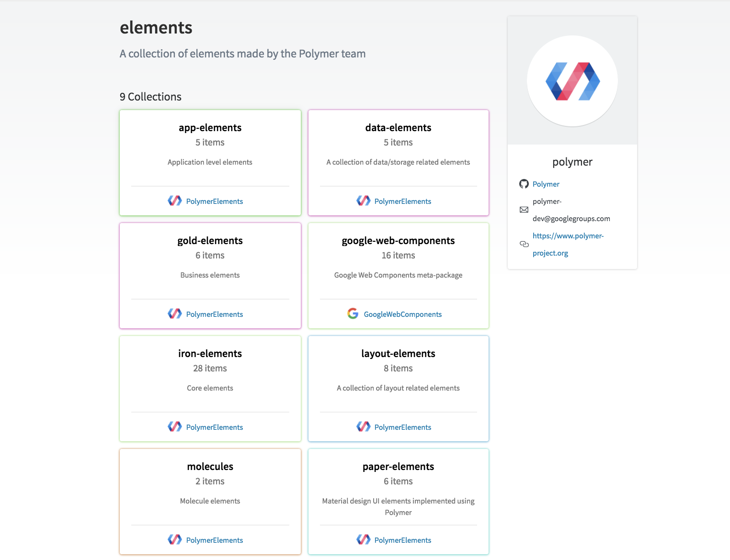Open the Polymer GitHub profile link
The height and width of the screenshot is (560, 730).
pos(546,184)
